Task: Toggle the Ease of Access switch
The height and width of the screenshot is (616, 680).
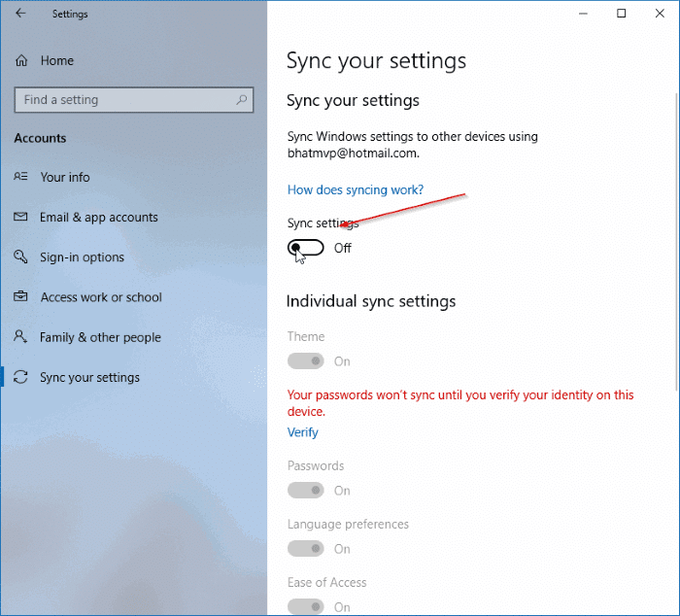Action: click(x=306, y=607)
